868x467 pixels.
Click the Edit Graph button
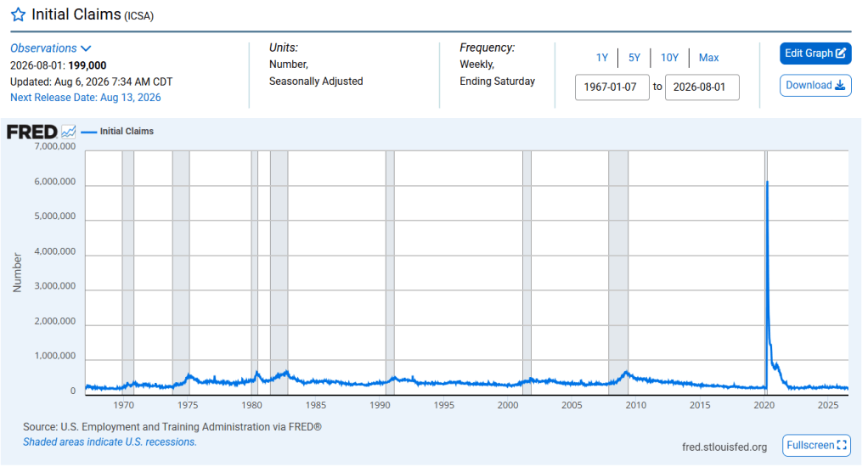tap(815, 53)
